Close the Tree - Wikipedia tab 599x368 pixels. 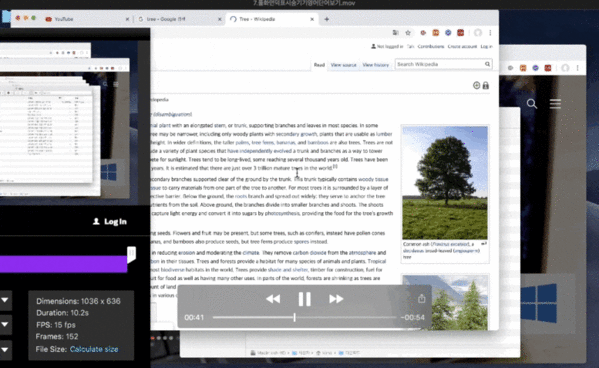[312, 19]
